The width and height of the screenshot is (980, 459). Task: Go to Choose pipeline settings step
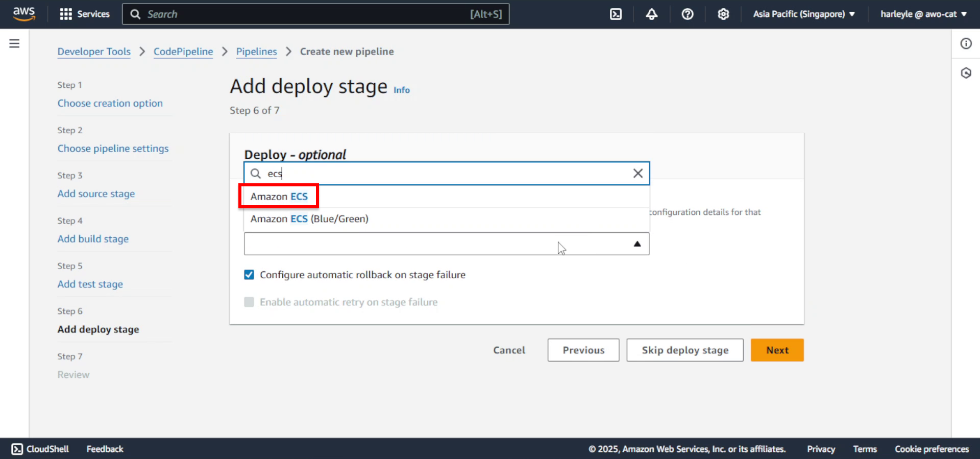coord(113,149)
